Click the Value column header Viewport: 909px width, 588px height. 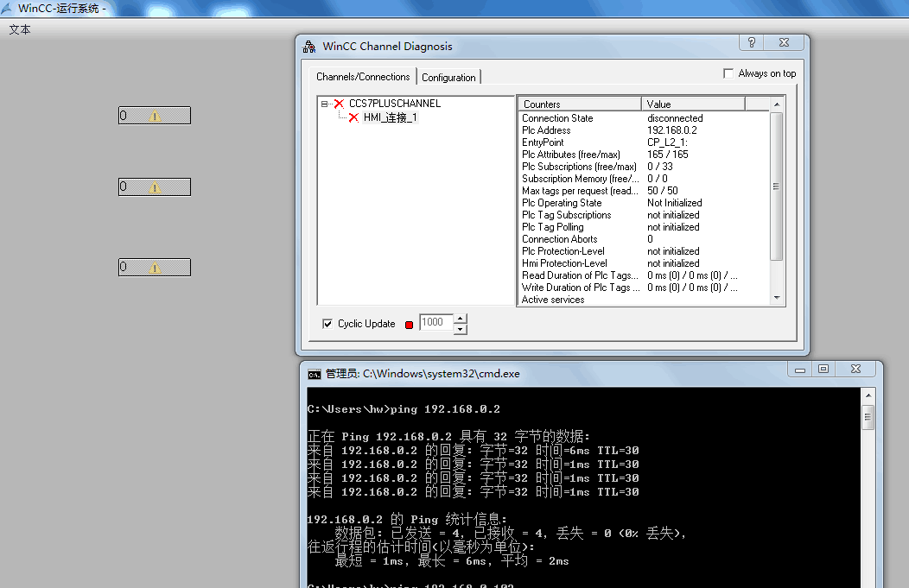click(x=693, y=104)
